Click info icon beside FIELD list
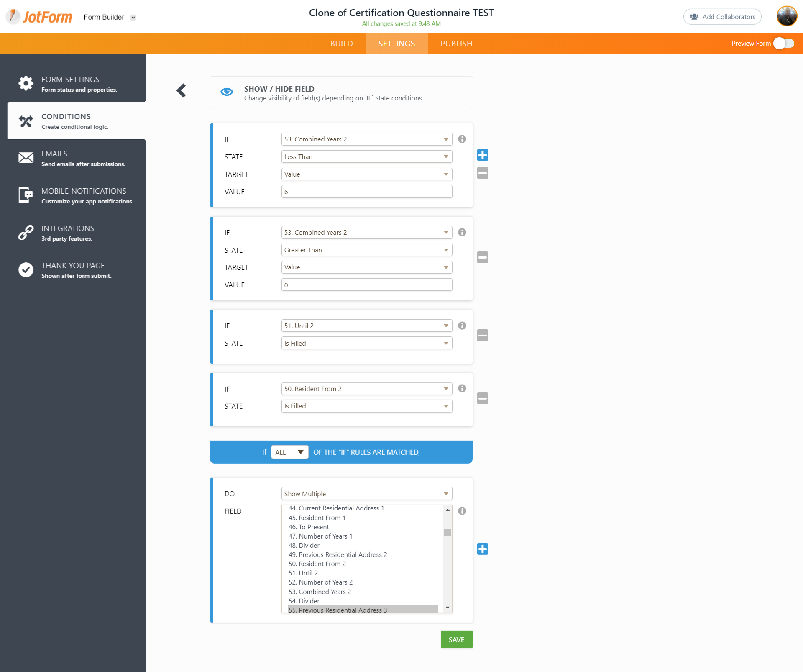This screenshot has width=803, height=672. 462,511
